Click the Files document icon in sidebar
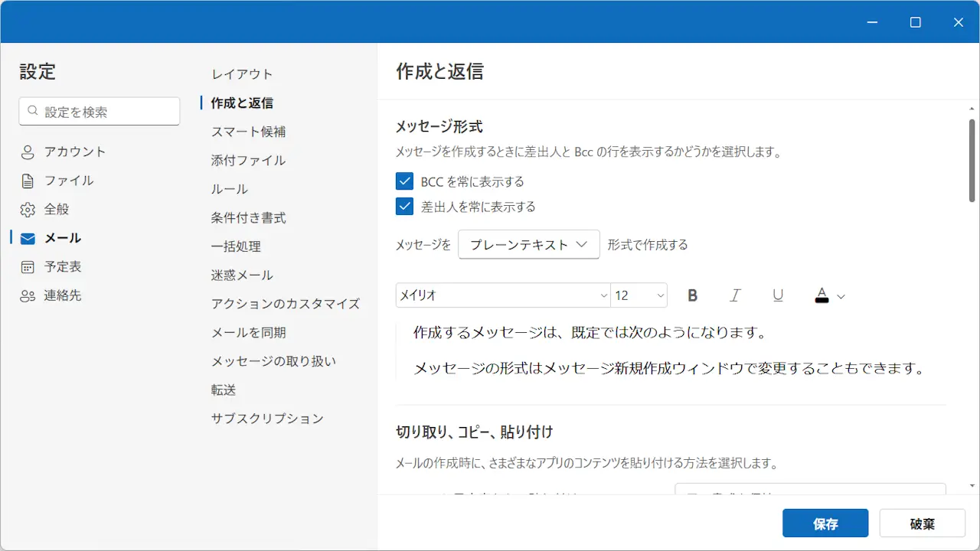 click(28, 181)
